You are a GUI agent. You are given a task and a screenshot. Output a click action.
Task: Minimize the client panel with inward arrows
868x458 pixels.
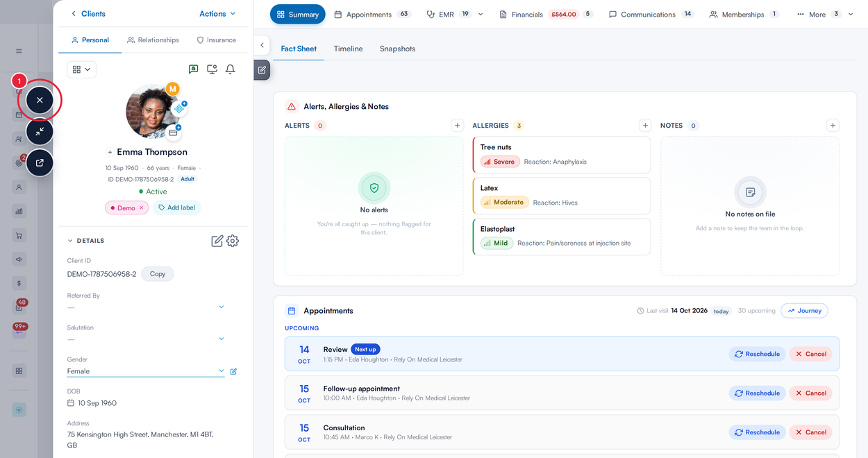[40, 131]
